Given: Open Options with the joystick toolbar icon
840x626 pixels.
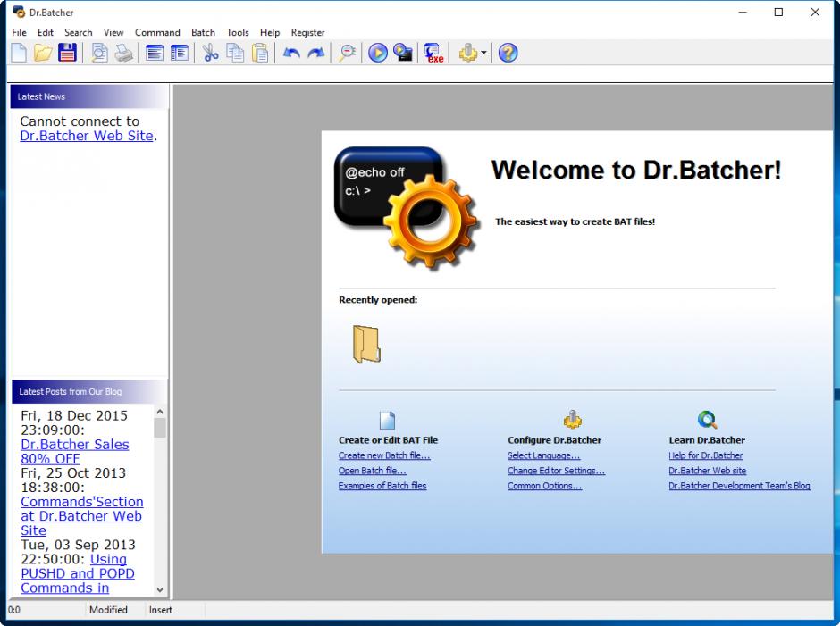Looking at the screenshot, I should pos(467,53).
